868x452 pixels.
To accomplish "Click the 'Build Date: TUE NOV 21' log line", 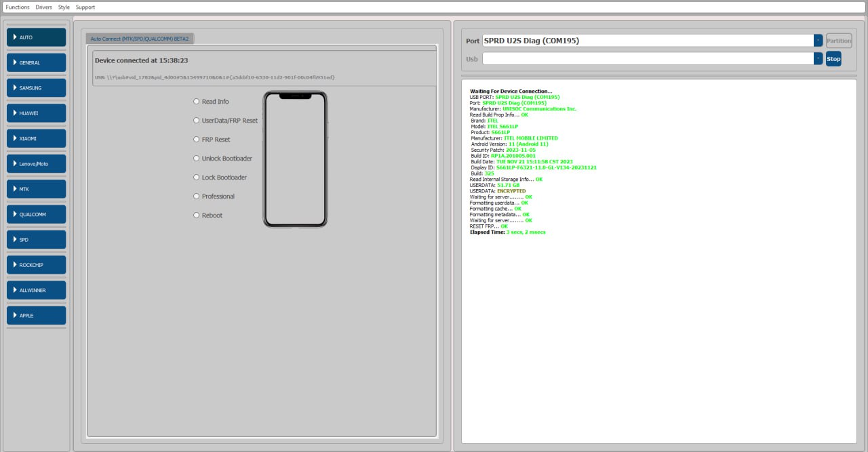I will (522, 162).
